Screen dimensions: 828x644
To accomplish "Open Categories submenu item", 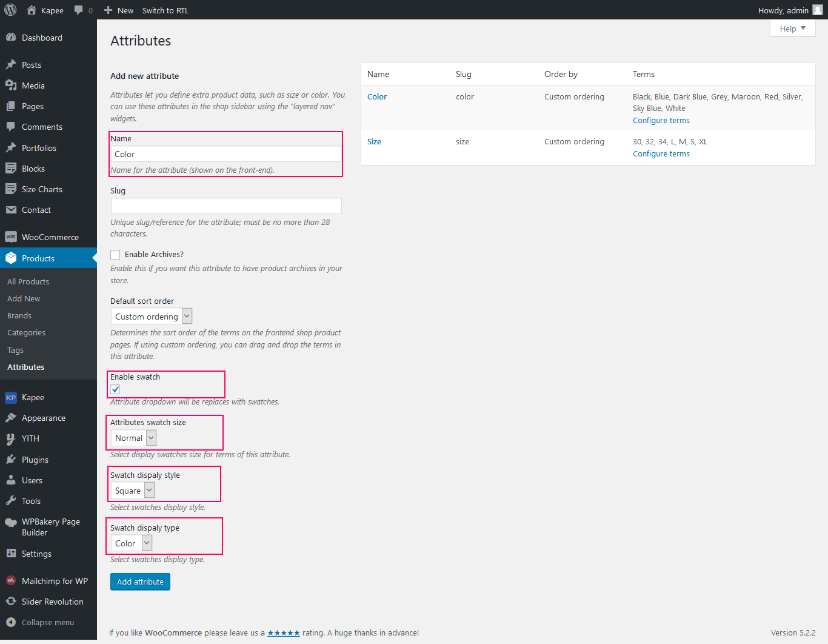I will 26,332.
